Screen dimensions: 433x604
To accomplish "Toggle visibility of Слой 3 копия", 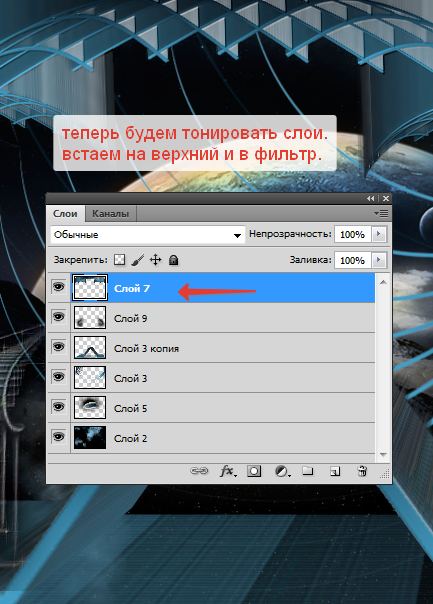I will point(59,347).
